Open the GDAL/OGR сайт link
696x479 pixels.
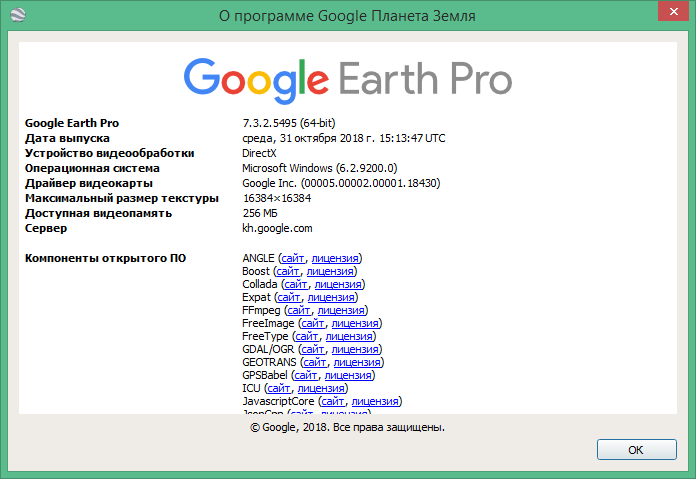[x=312, y=349]
